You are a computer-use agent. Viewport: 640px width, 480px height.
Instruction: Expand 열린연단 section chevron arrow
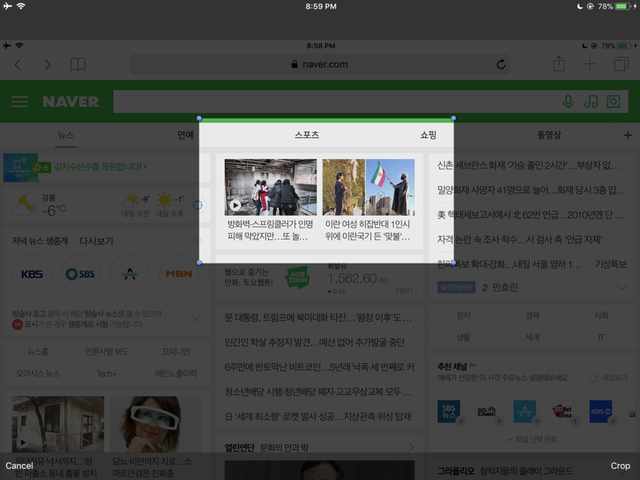(411, 447)
